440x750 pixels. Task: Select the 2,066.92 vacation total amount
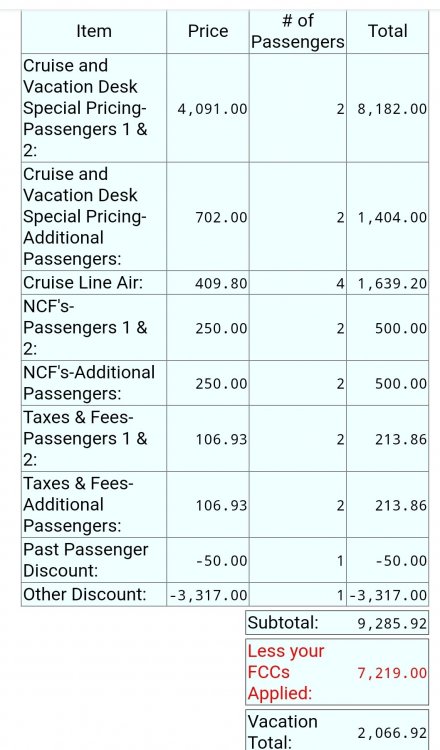pos(392,732)
